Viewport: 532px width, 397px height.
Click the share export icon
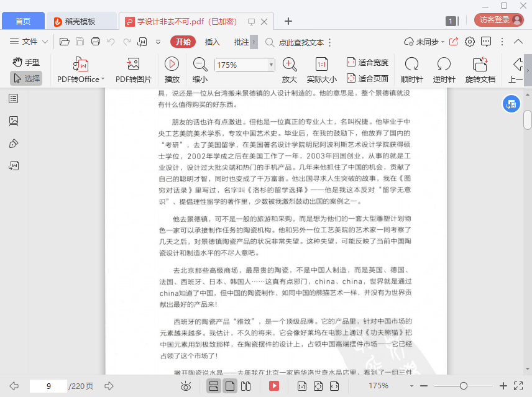point(454,42)
